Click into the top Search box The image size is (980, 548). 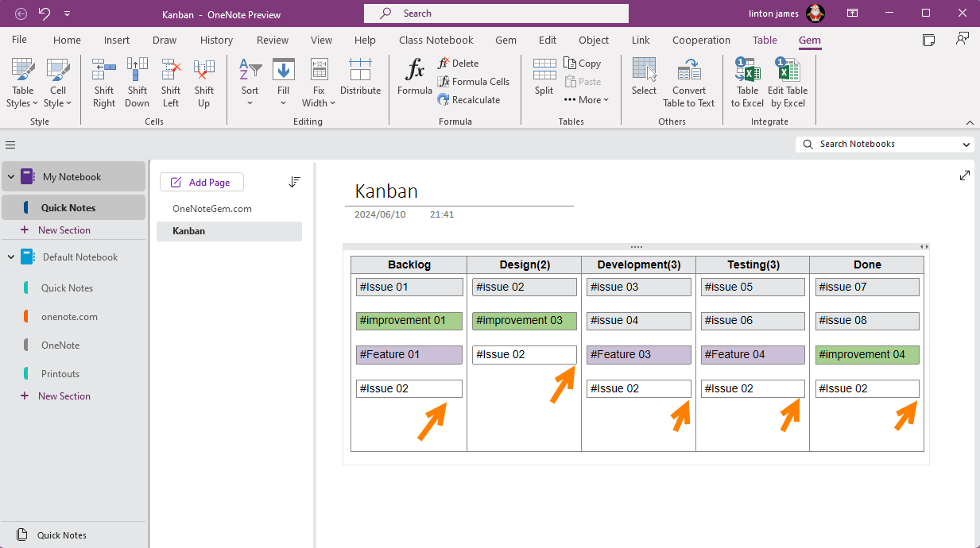point(496,14)
